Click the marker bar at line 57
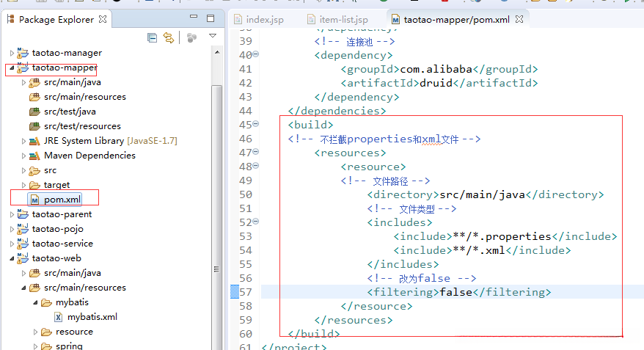Viewport: 644px width, 350px height. pos(235,292)
